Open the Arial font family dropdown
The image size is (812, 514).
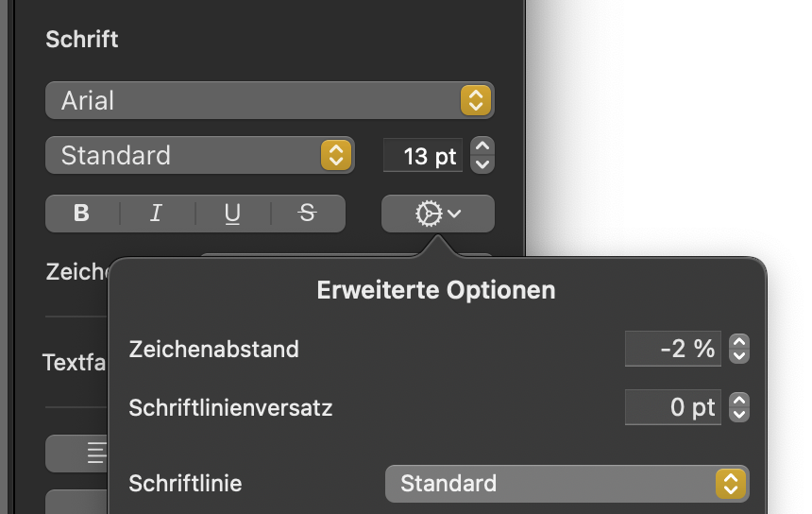tap(269, 100)
